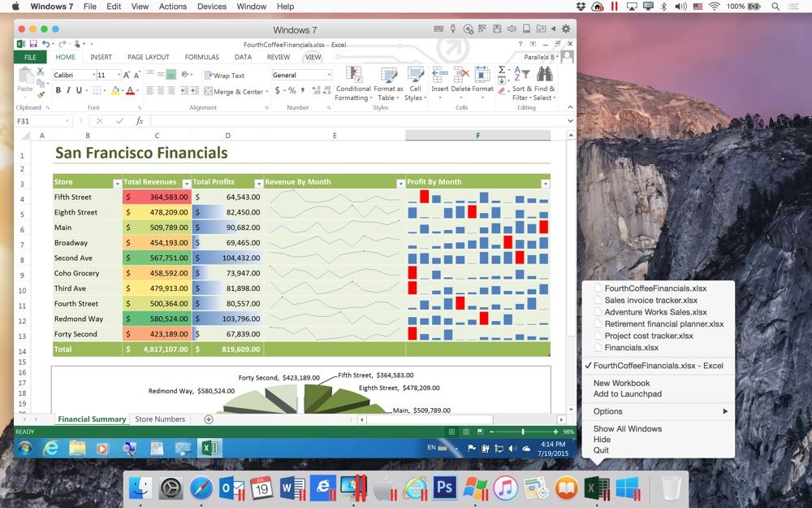Image resolution: width=812 pixels, height=508 pixels.
Task: Click the zoom slider in status bar
Action: point(523,432)
